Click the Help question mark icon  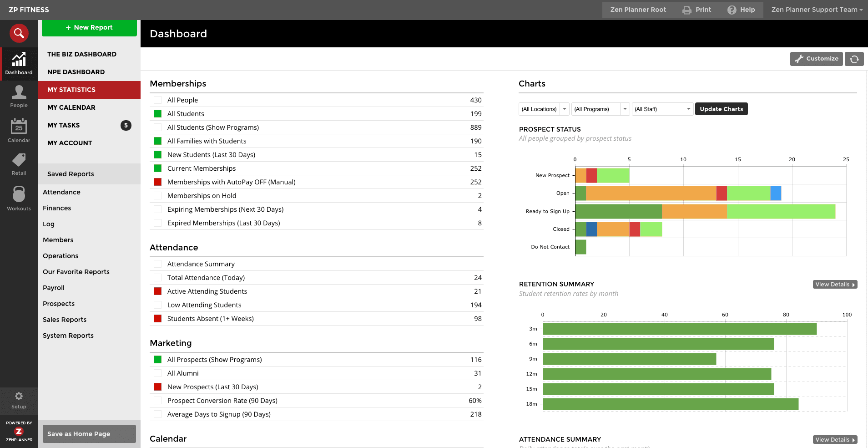point(732,10)
